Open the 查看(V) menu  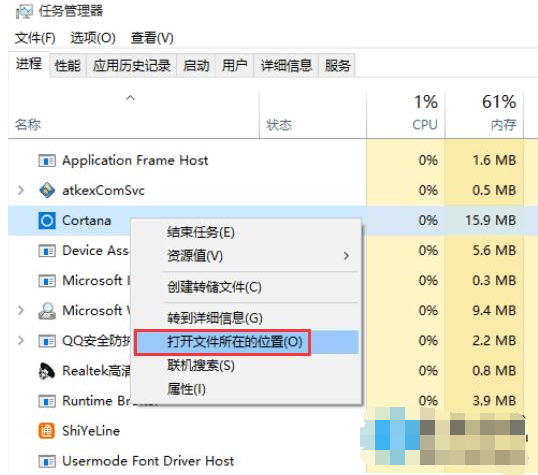[x=152, y=38]
